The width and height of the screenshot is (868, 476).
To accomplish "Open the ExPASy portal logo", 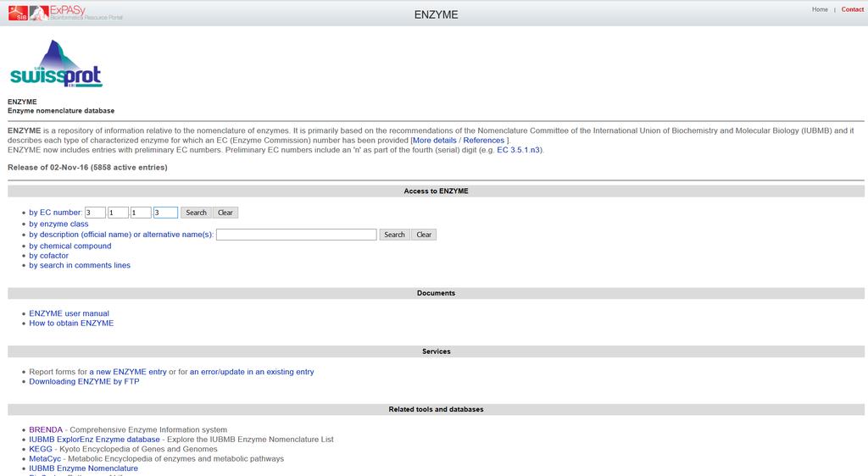I will (76, 13).
